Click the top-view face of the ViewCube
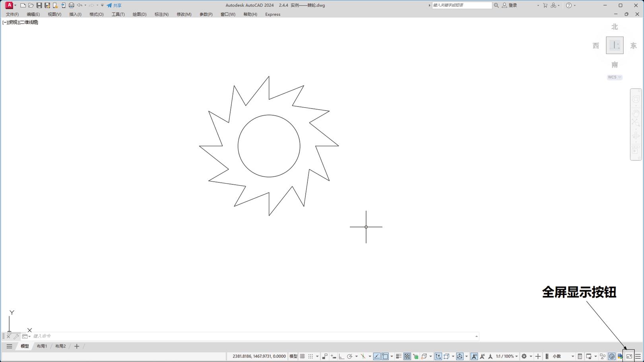The image size is (644, 362). coord(615,45)
